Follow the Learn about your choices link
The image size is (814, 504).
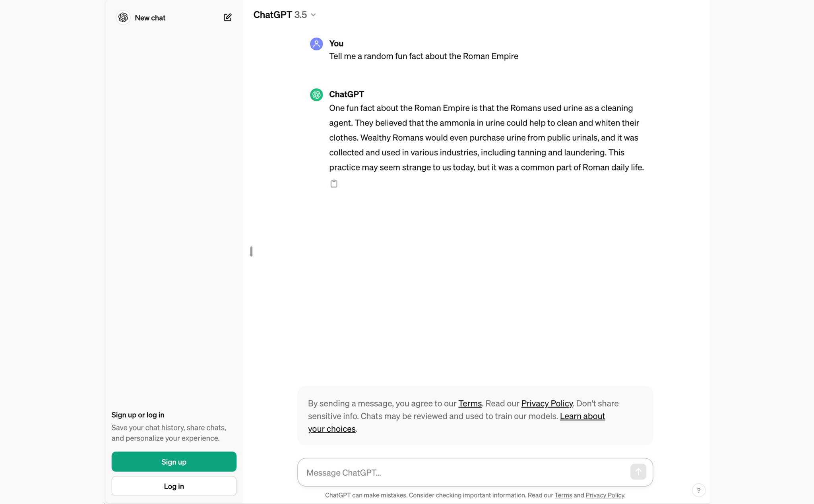pos(456,423)
